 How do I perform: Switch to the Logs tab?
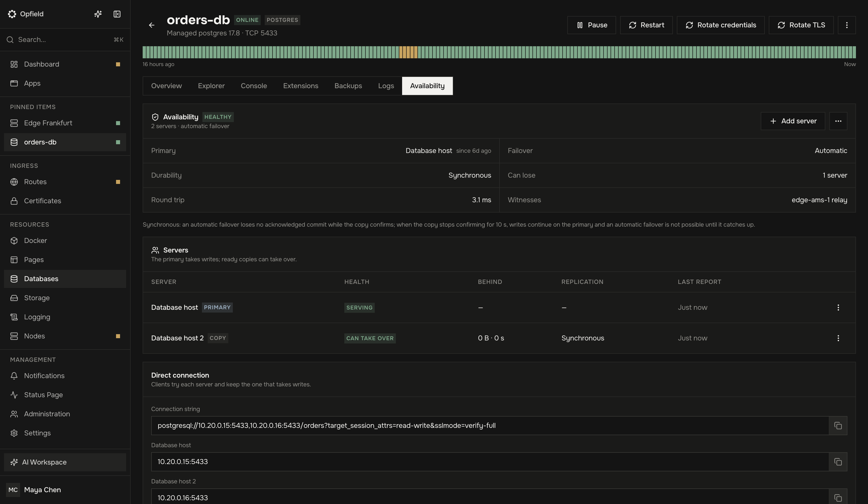click(x=386, y=86)
